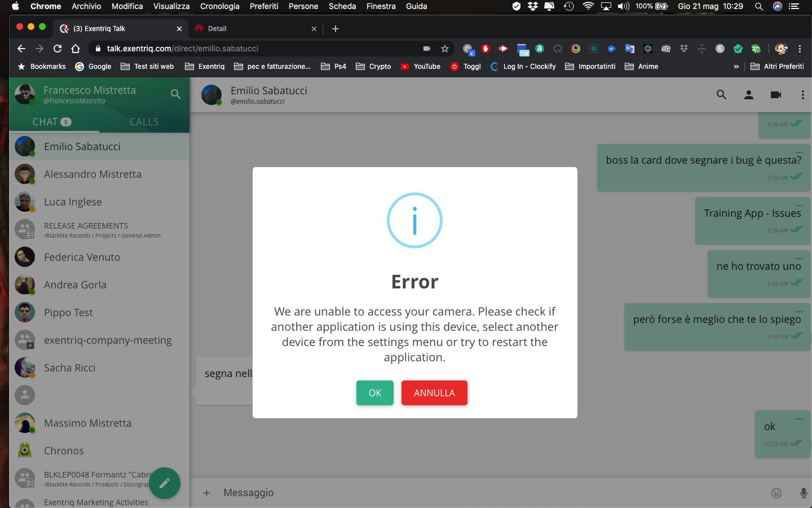Open chat options three-dot menu
The image size is (812, 508).
pos(802,95)
